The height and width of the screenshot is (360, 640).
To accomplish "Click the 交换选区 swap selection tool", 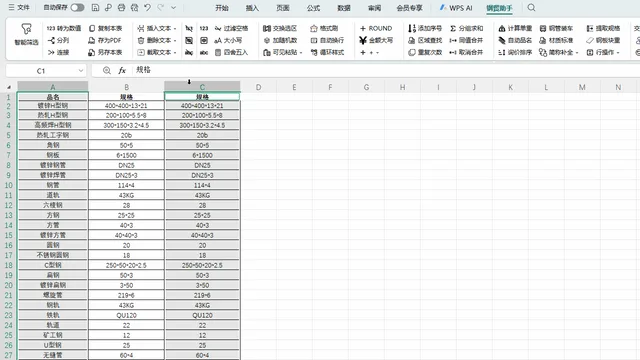I will [280, 28].
